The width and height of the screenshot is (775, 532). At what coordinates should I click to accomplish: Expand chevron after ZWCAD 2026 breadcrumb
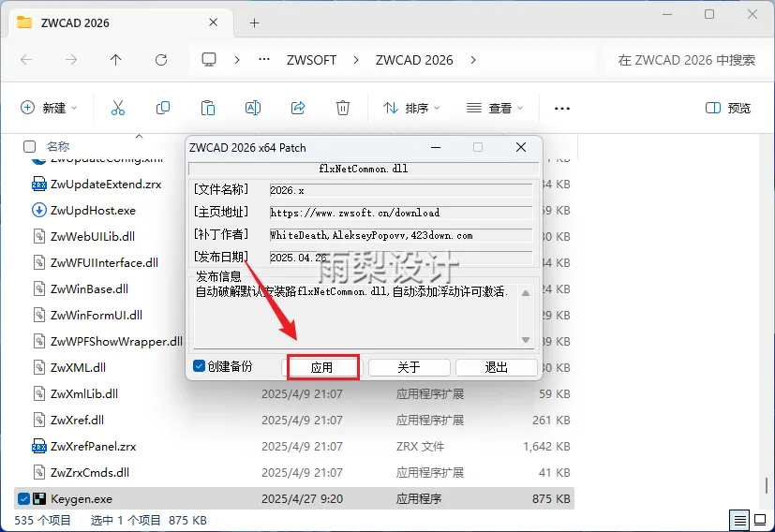click(x=473, y=60)
